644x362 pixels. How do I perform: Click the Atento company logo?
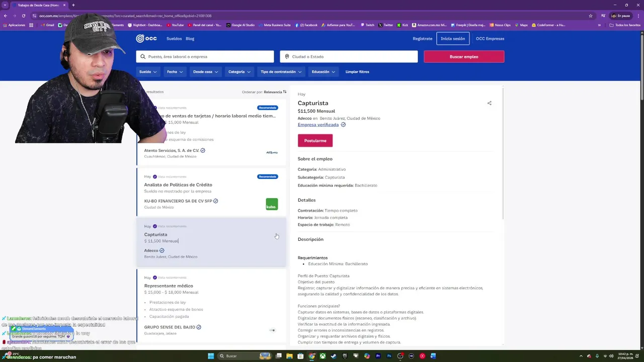pyautogui.click(x=272, y=152)
